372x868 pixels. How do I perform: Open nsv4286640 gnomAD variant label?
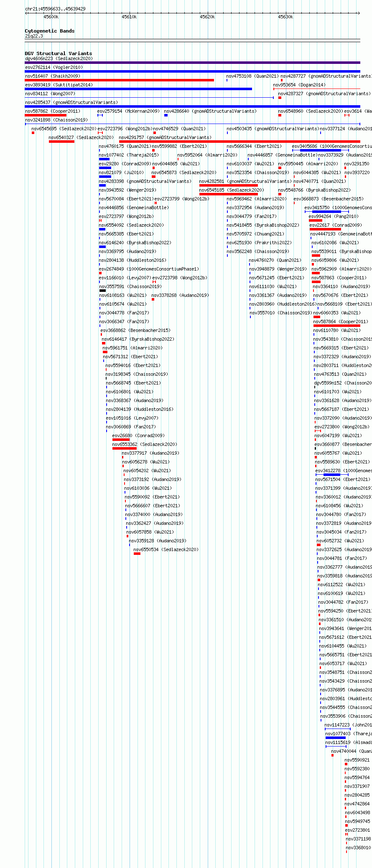pos(210,111)
